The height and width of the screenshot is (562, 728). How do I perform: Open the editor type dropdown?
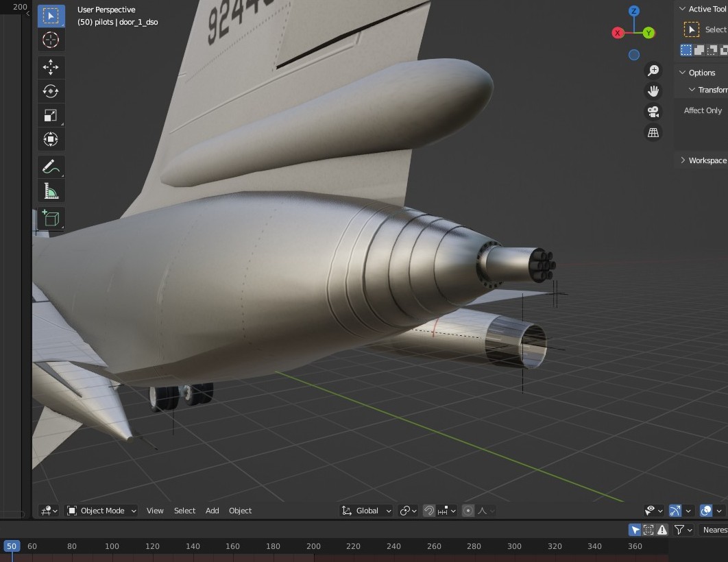coord(49,511)
